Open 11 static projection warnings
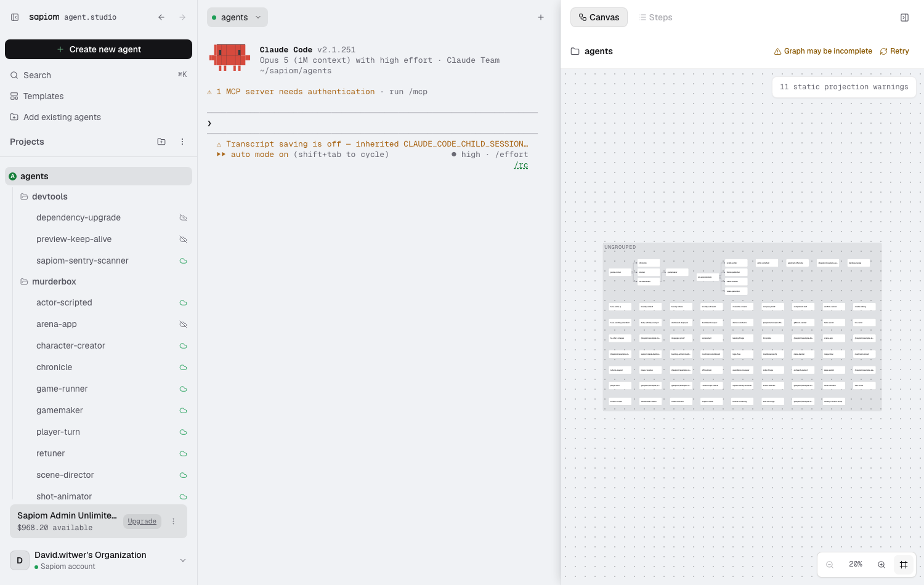 [x=844, y=87]
